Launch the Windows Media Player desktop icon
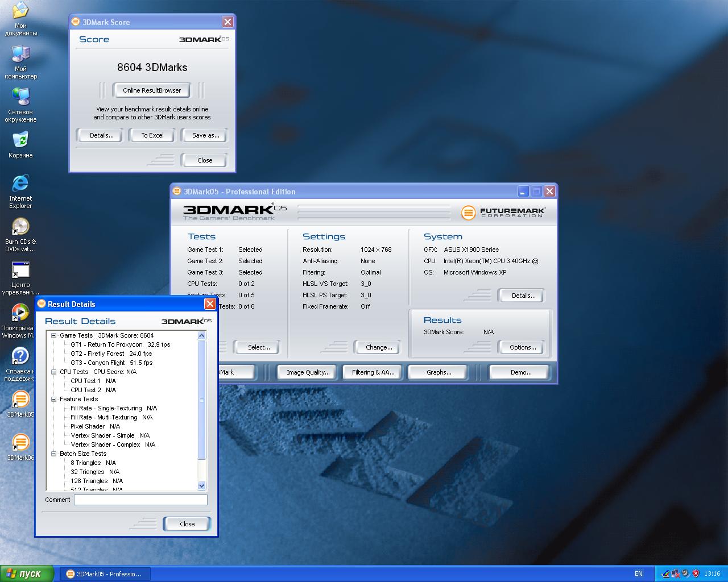The height and width of the screenshot is (582, 728). pos(19,321)
